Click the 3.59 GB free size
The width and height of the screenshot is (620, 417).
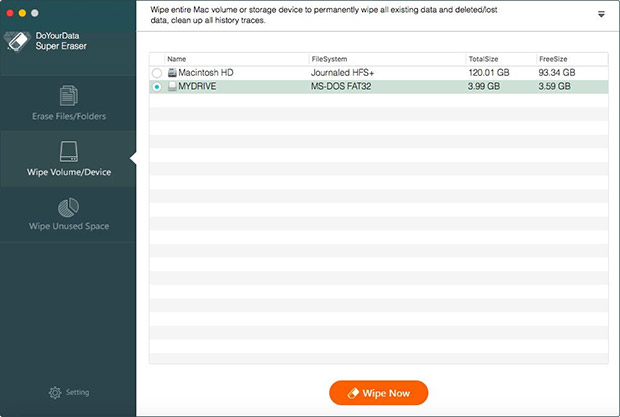tap(554, 87)
